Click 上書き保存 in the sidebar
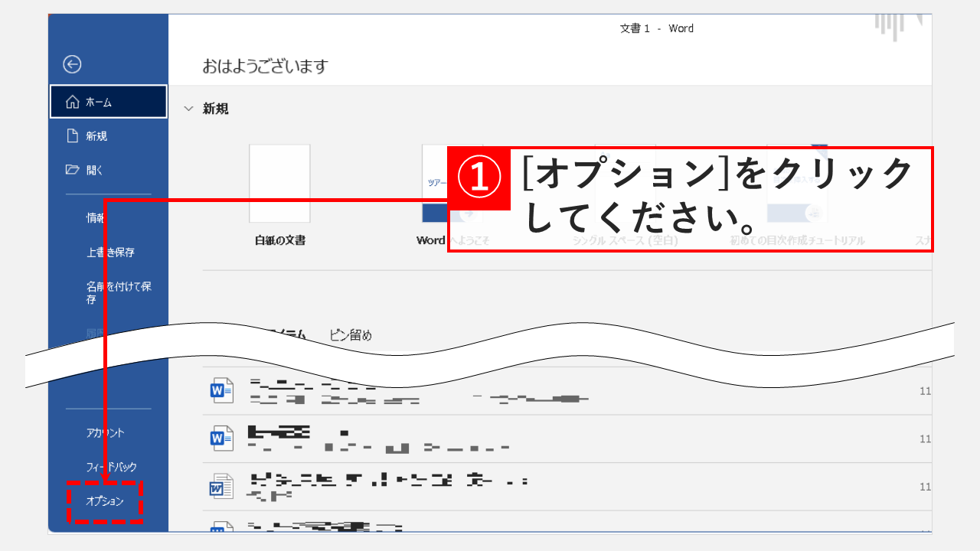980x551 pixels. tap(110, 253)
